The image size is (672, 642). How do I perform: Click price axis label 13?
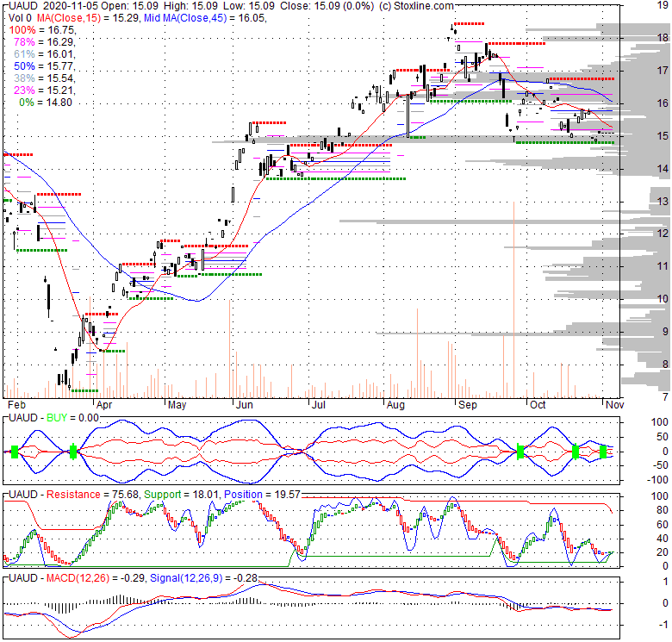(663, 201)
